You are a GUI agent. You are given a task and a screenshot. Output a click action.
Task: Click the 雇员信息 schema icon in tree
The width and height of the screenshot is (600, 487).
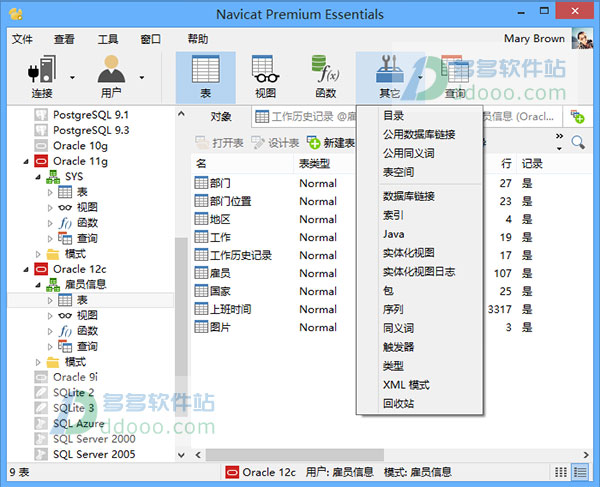(x=53, y=285)
